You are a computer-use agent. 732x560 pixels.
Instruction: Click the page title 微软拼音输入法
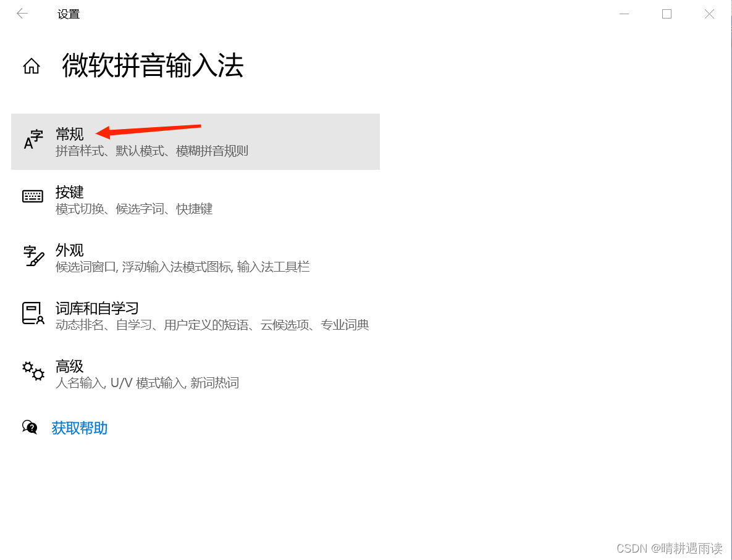[x=153, y=65]
